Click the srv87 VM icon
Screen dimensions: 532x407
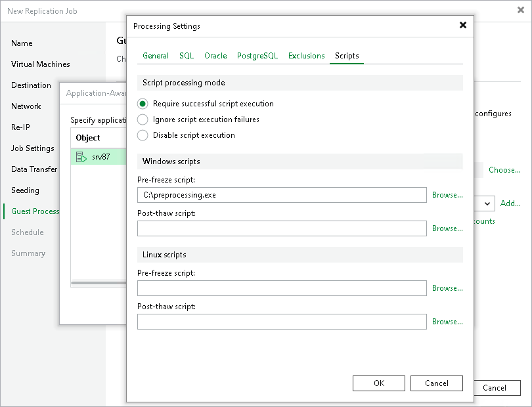81,157
